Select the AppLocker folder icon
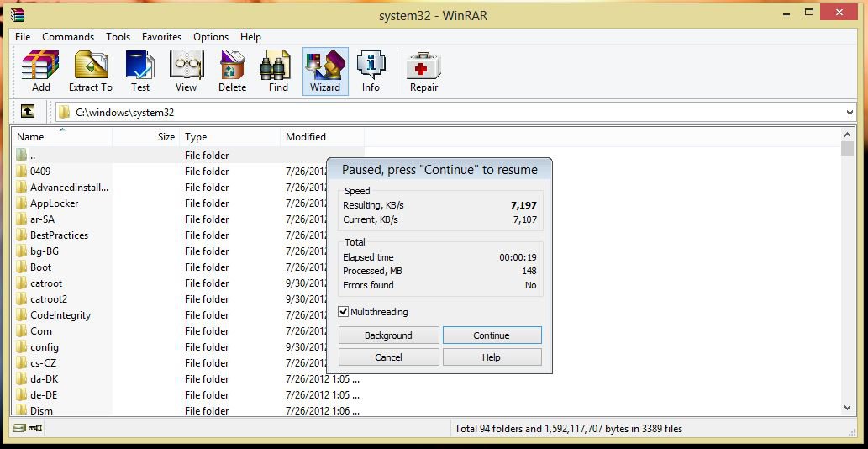 coord(22,203)
